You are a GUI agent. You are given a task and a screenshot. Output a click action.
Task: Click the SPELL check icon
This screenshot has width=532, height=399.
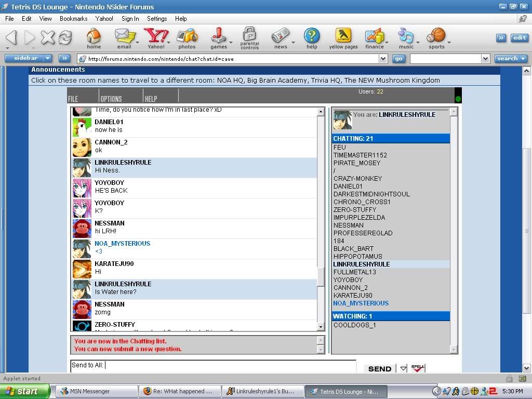tap(418, 368)
